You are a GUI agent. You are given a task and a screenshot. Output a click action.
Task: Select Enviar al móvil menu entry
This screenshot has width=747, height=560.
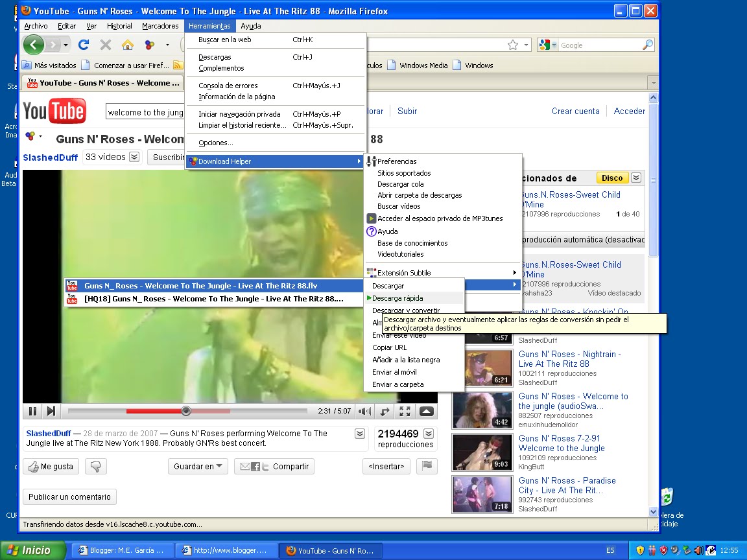[x=414, y=373]
